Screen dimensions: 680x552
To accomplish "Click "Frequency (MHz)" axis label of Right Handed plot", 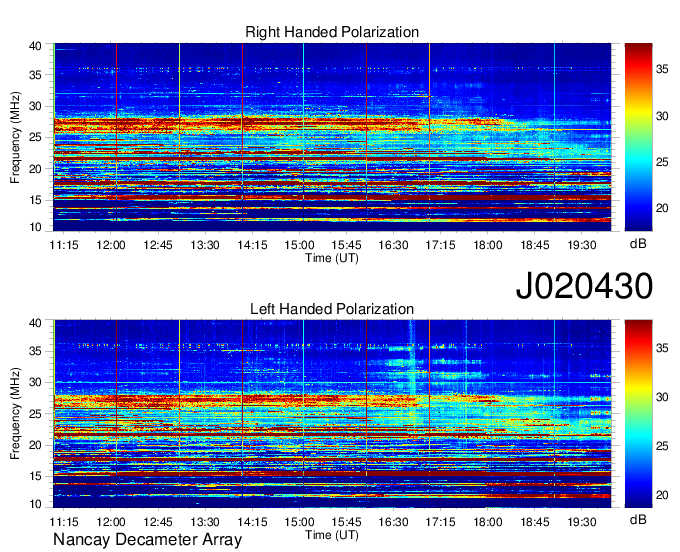I will pyautogui.click(x=15, y=137).
